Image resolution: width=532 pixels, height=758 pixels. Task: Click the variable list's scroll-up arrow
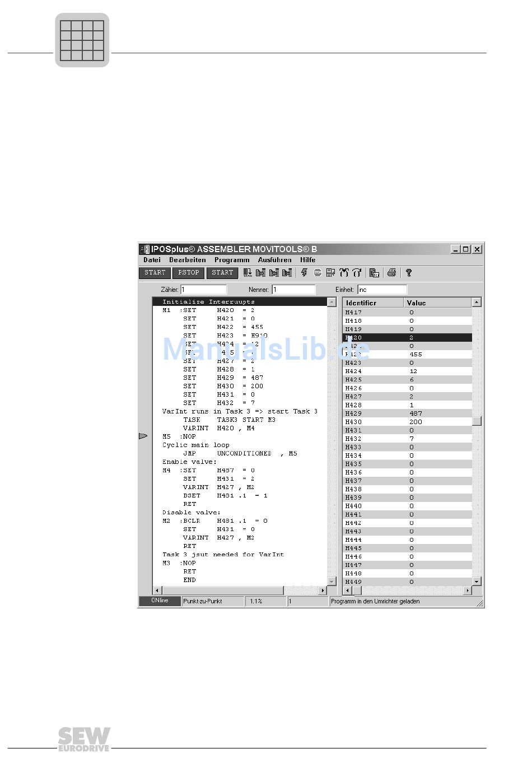point(477,303)
